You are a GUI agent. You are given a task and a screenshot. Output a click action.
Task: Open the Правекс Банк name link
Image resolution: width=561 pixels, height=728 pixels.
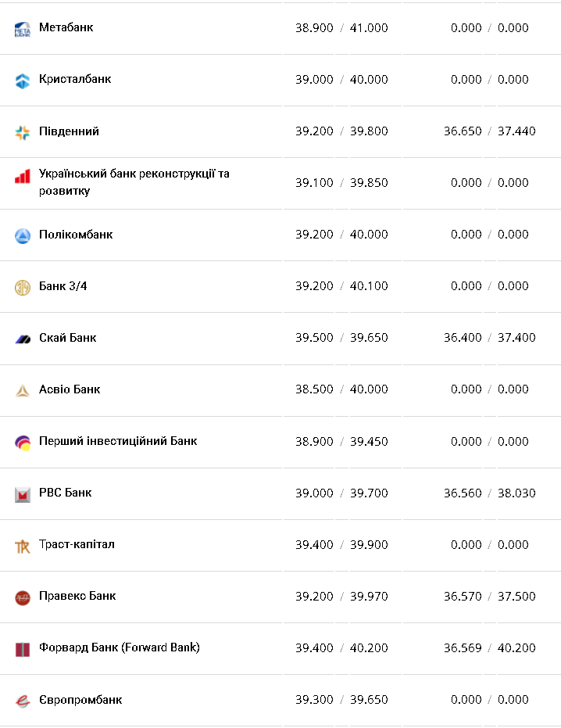77,596
